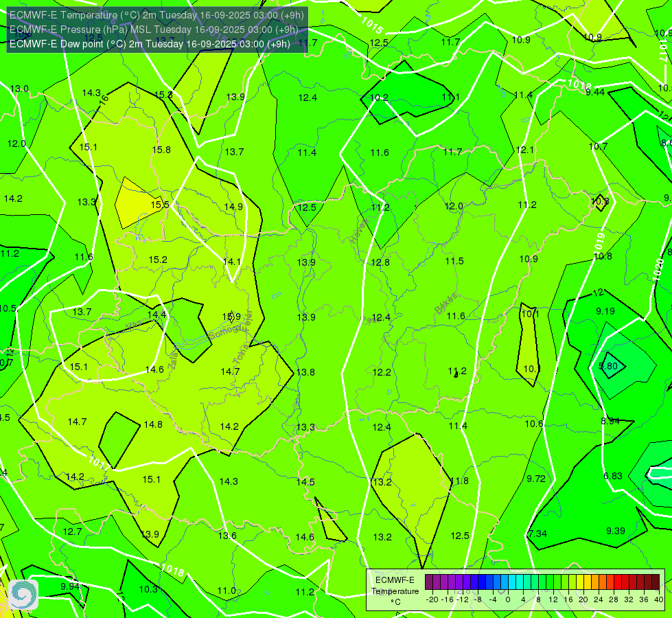Image resolution: width=672 pixels, height=618 pixels.
Task: Click the 7.34 temperature value
Action: pos(537,534)
